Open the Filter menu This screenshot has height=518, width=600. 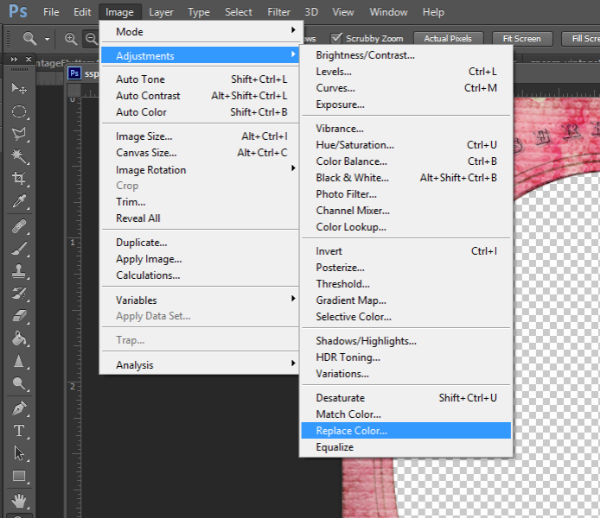pyautogui.click(x=279, y=12)
